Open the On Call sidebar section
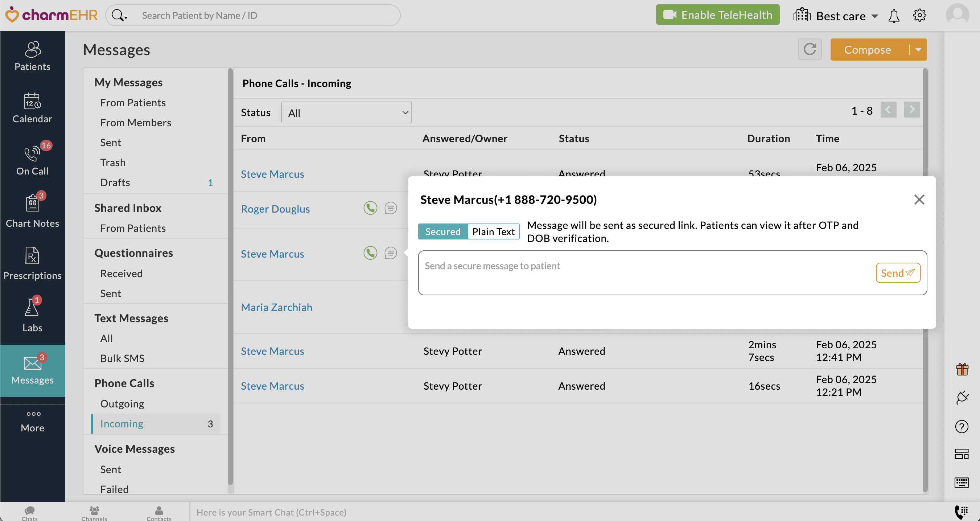The width and height of the screenshot is (980, 521). tap(32, 160)
